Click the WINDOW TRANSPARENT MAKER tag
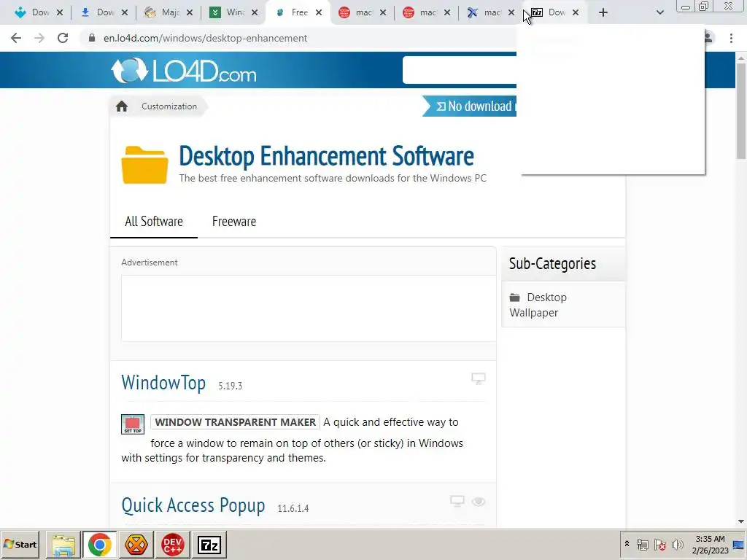The width and height of the screenshot is (747, 560). [x=236, y=422]
